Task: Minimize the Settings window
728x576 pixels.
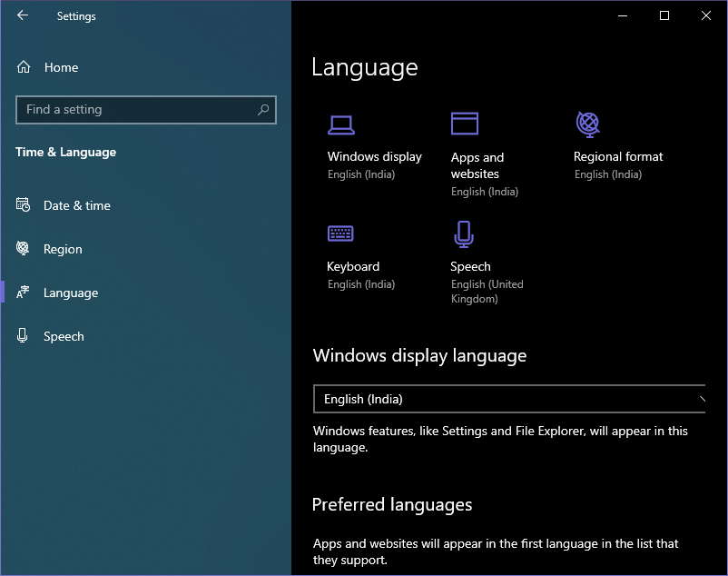Action: click(x=623, y=15)
